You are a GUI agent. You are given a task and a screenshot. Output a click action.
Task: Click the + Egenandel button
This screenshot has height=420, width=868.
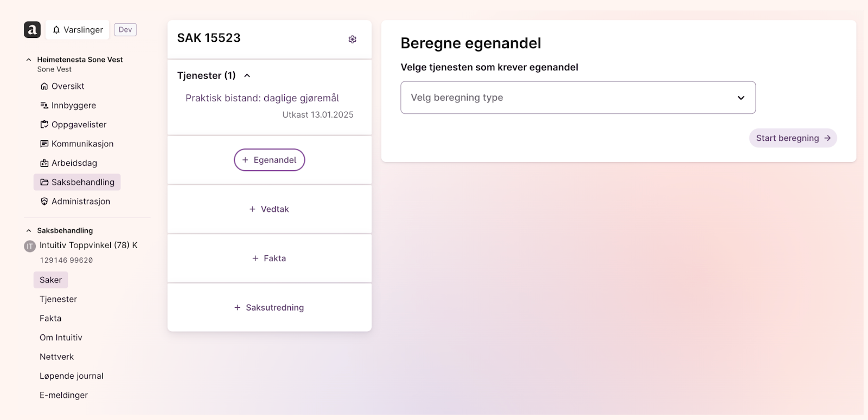click(x=269, y=160)
